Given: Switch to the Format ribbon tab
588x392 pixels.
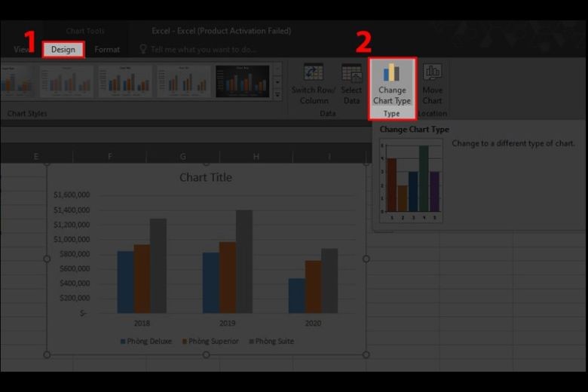Looking at the screenshot, I should 107,50.
